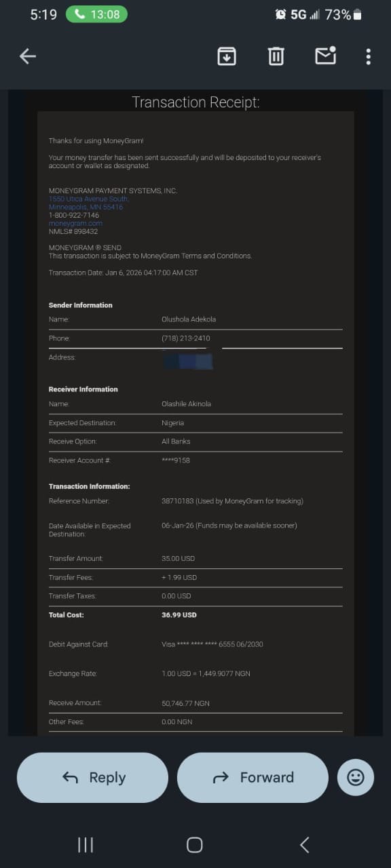Tap the Transaction Receipt heading

point(195,102)
